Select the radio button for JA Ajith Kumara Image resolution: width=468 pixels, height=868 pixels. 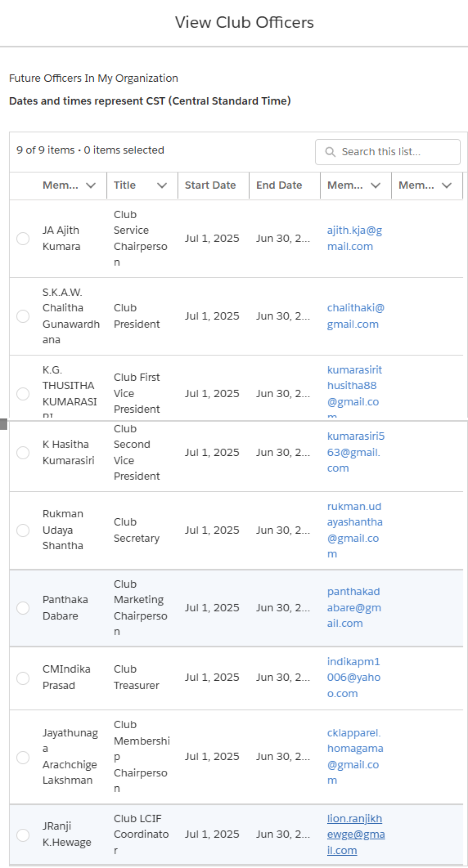(x=23, y=238)
